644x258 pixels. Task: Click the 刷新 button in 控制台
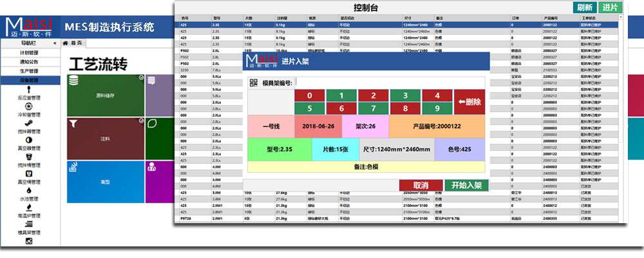(x=585, y=7)
